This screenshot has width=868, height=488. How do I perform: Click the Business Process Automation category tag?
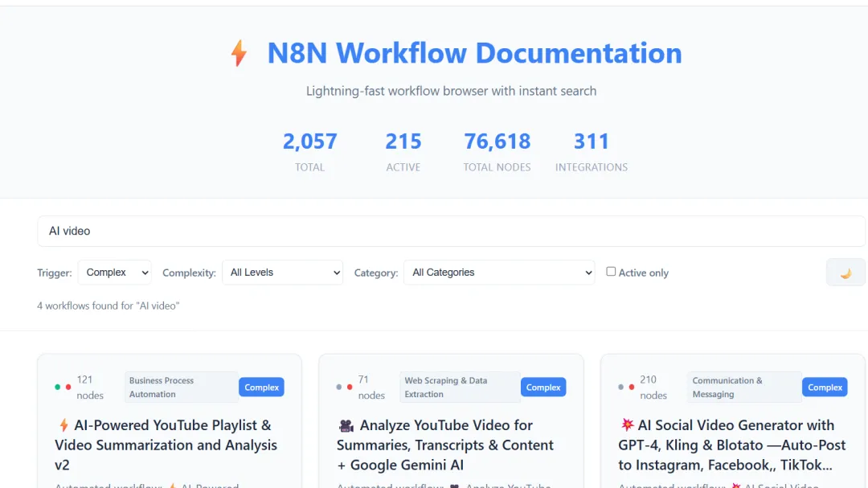click(x=180, y=388)
